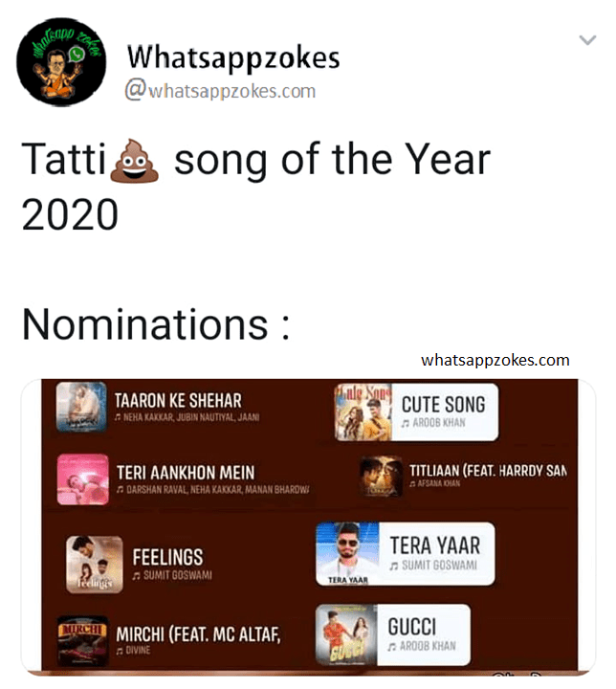Click the Nominations heading text

(156, 323)
